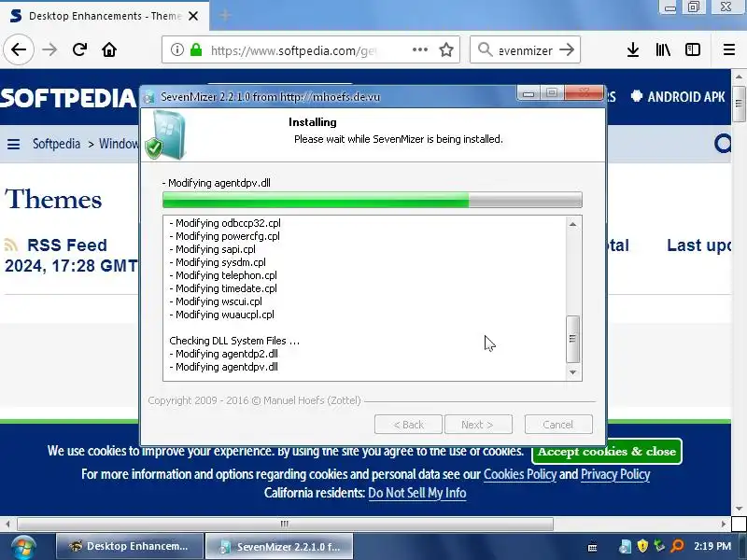Open the Firefox hamburger menu
Viewport: 747px width, 560px height.
(x=729, y=49)
